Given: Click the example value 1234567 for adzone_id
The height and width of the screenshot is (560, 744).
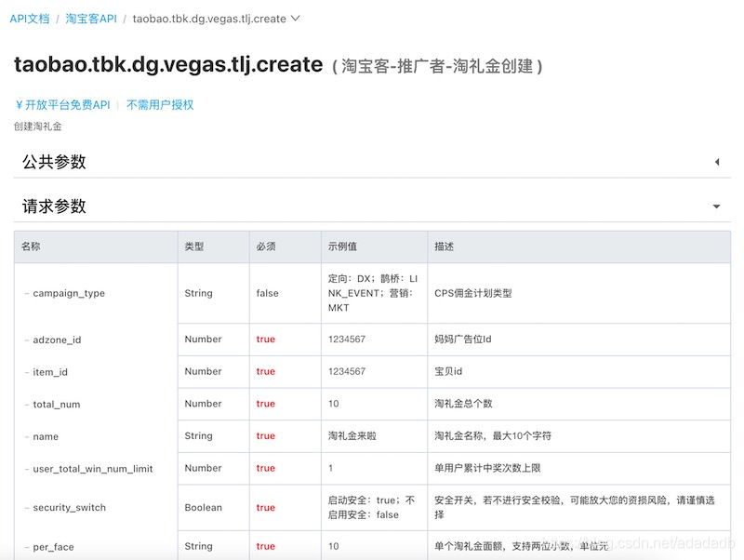Looking at the screenshot, I should pyautogui.click(x=347, y=339).
